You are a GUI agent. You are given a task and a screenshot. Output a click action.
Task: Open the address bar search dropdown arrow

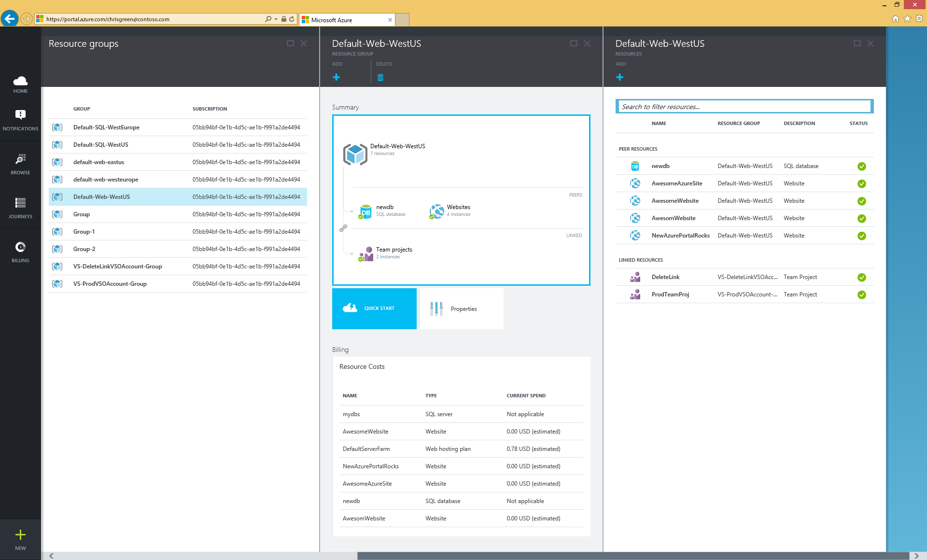(276, 19)
